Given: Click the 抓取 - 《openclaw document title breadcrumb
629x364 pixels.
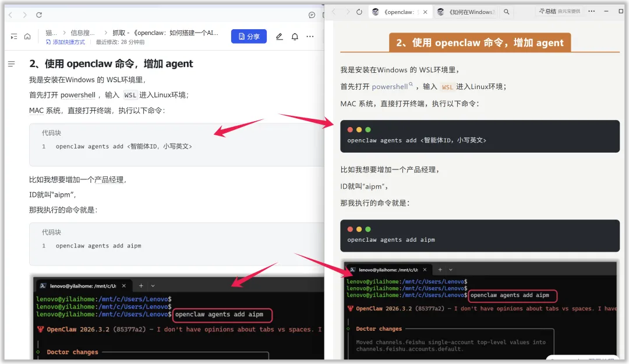Looking at the screenshot, I should 165,33.
